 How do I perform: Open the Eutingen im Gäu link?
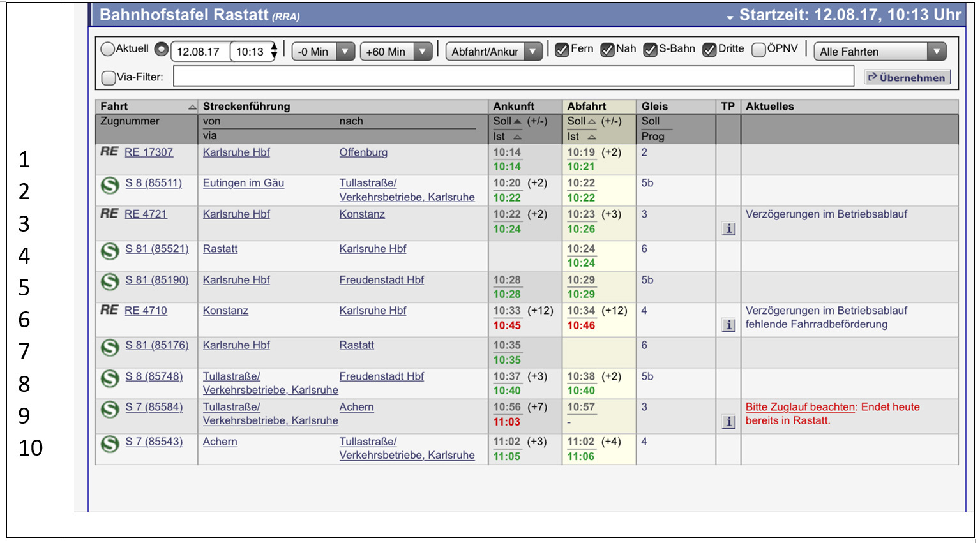coord(243,182)
